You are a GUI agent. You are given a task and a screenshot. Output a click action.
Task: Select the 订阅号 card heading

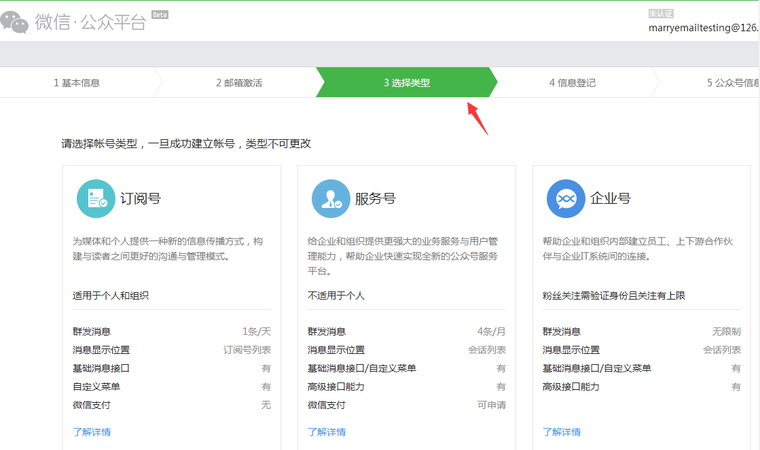coord(141,199)
